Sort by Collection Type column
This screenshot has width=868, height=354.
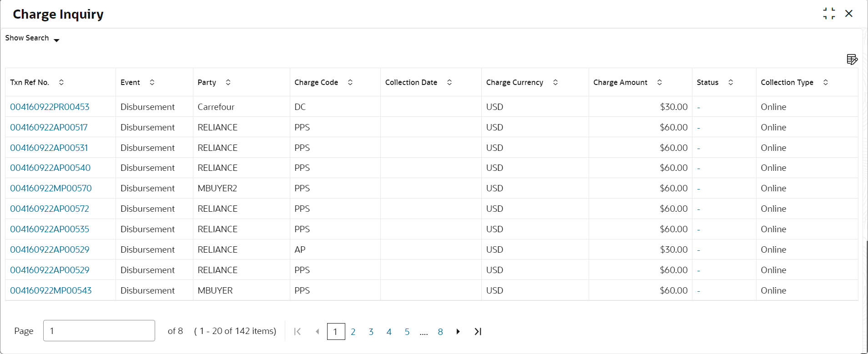(825, 82)
